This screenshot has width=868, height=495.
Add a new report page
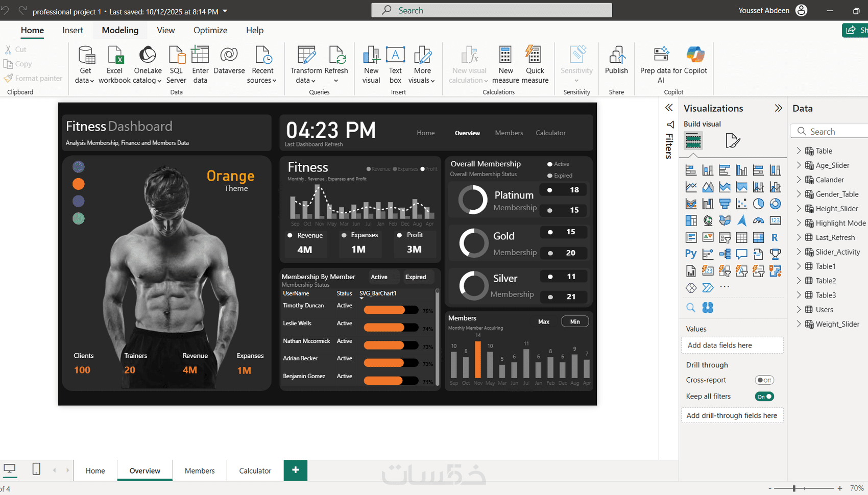point(296,470)
